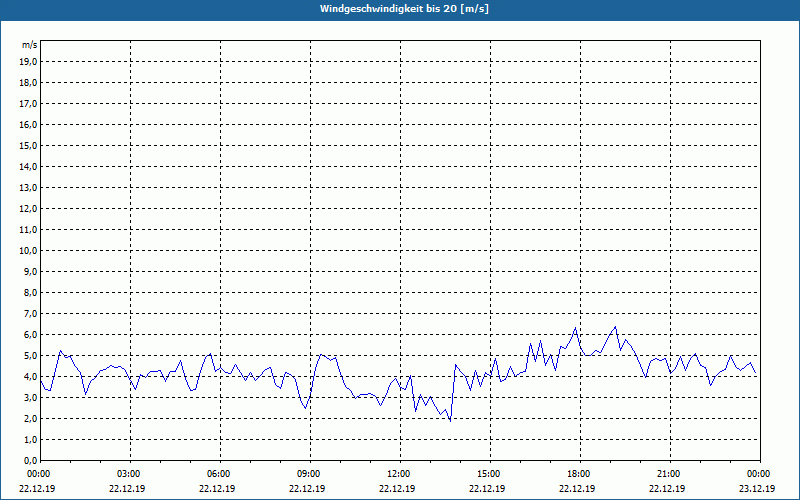Click the 17,0 y-axis label
Viewport: 800px width, 500px height.
tap(29, 104)
